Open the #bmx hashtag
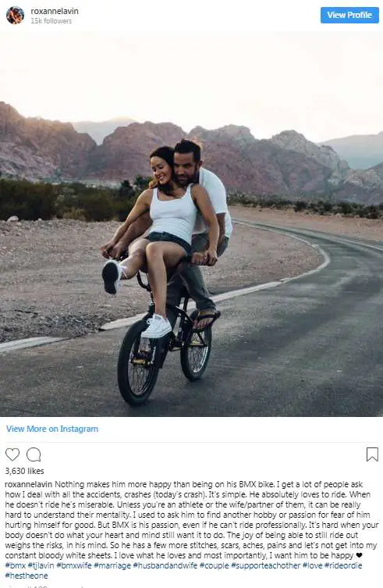Viewport: 383px width, 588px height. pyautogui.click(x=16, y=565)
